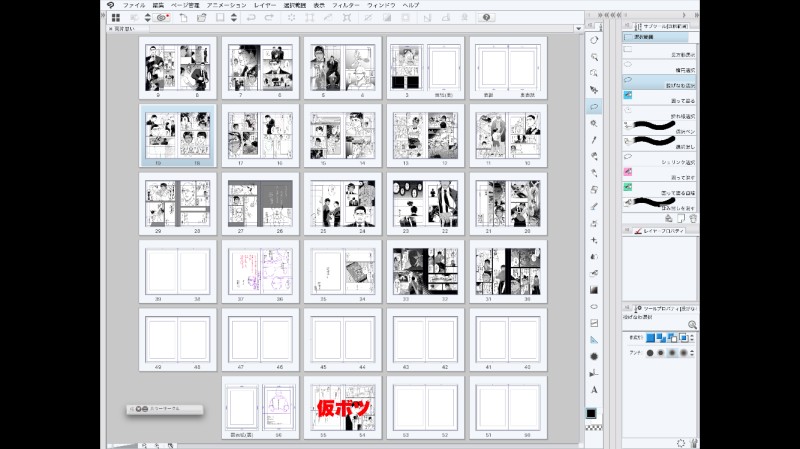The width and height of the screenshot is (800, 449).
Task: Open the sub tool panel menu icon
Action: [x=627, y=26]
